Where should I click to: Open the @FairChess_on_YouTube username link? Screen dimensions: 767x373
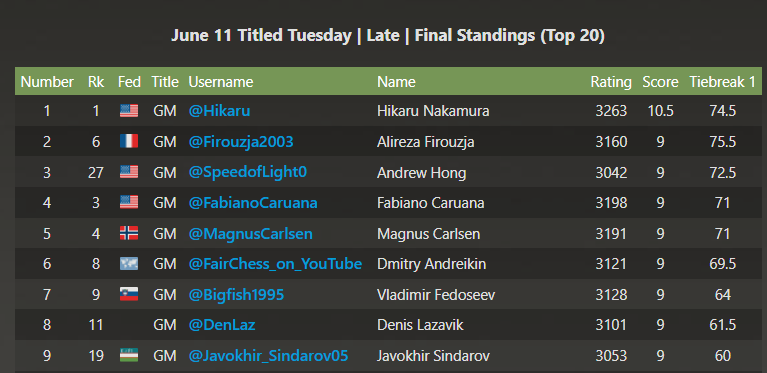pos(275,264)
